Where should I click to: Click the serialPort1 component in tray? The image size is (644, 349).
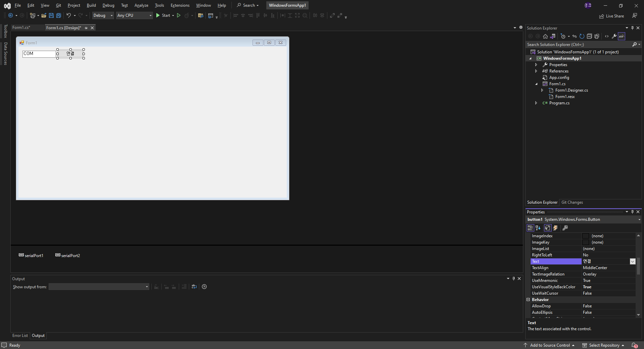click(31, 255)
